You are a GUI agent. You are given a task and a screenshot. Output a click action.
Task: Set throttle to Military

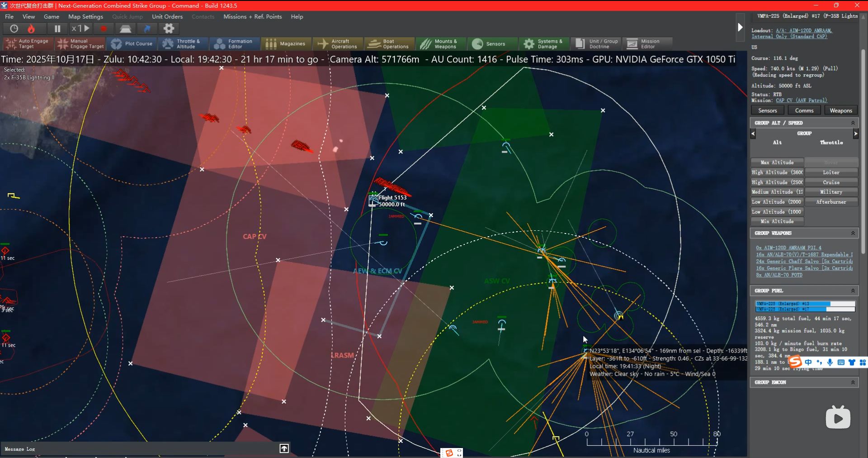pyautogui.click(x=831, y=192)
